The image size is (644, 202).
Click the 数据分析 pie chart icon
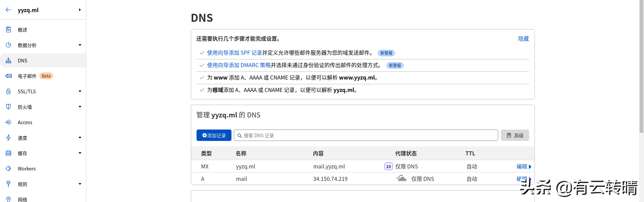click(x=8, y=45)
